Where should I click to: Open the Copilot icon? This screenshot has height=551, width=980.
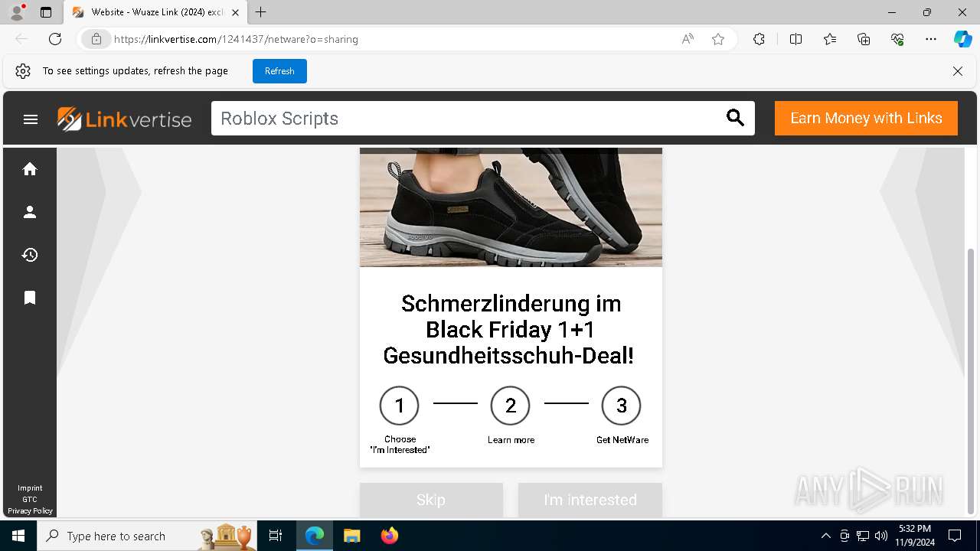pos(962,39)
